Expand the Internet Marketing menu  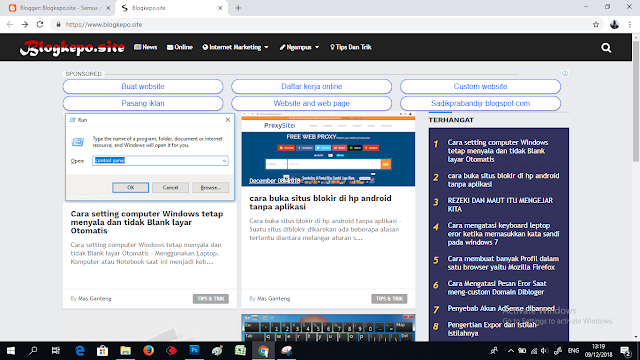[x=236, y=47]
